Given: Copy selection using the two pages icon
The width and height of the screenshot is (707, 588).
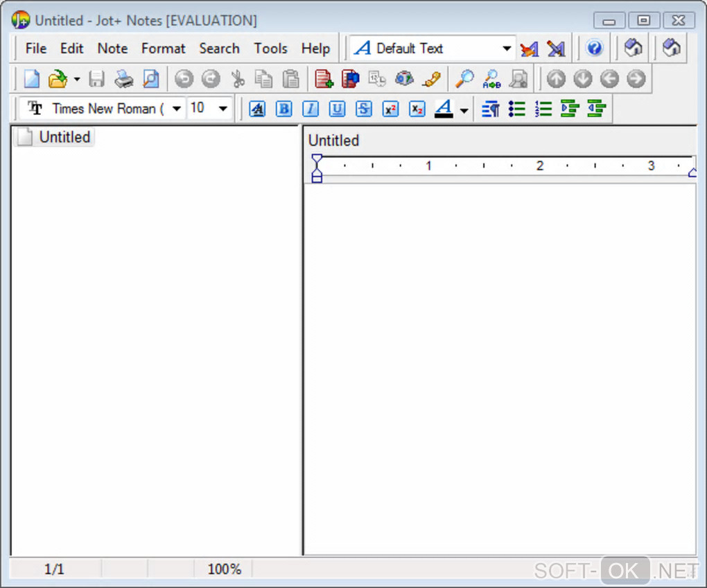Looking at the screenshot, I should [264, 80].
